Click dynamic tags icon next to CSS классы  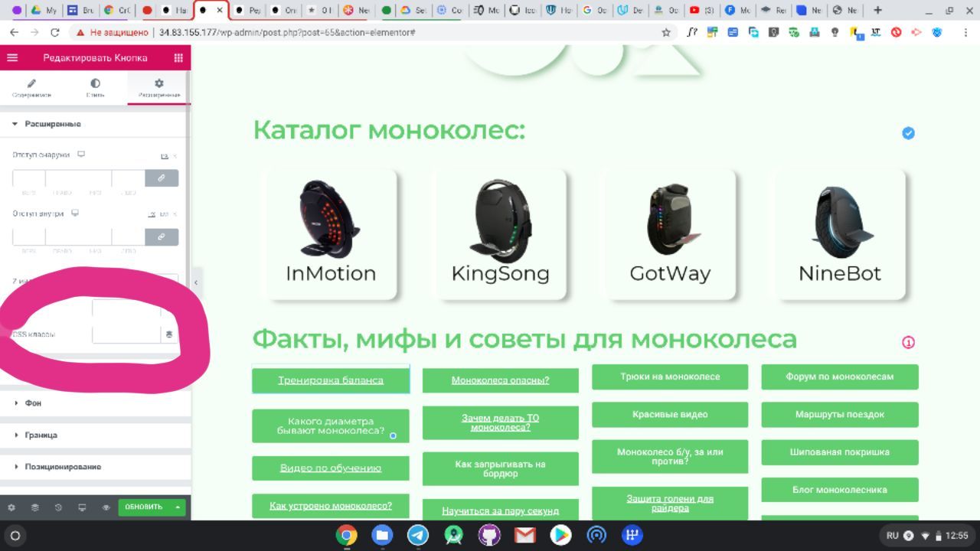click(x=169, y=334)
